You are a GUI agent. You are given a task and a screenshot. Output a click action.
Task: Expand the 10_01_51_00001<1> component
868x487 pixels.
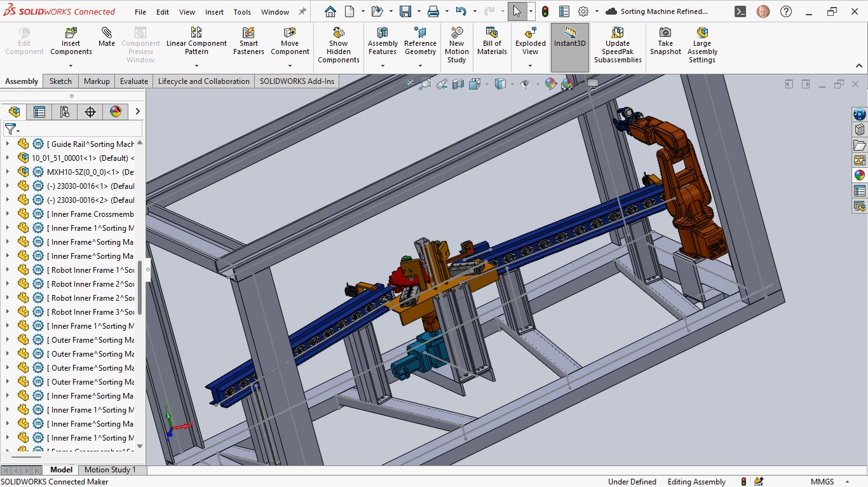pos(8,158)
